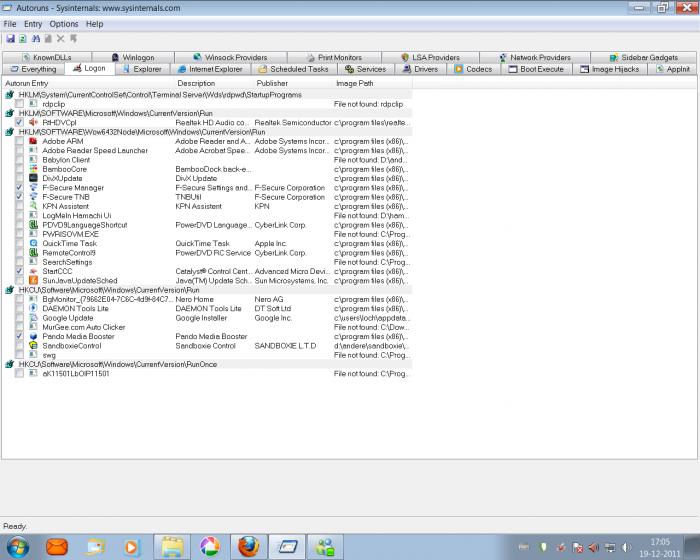
Task: Switch to the Winlogon tab
Action: tap(133, 57)
